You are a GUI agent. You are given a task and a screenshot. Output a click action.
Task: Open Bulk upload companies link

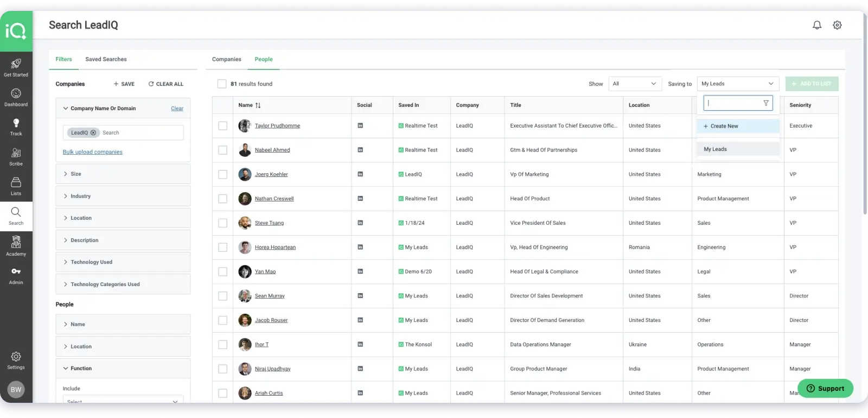93,152
